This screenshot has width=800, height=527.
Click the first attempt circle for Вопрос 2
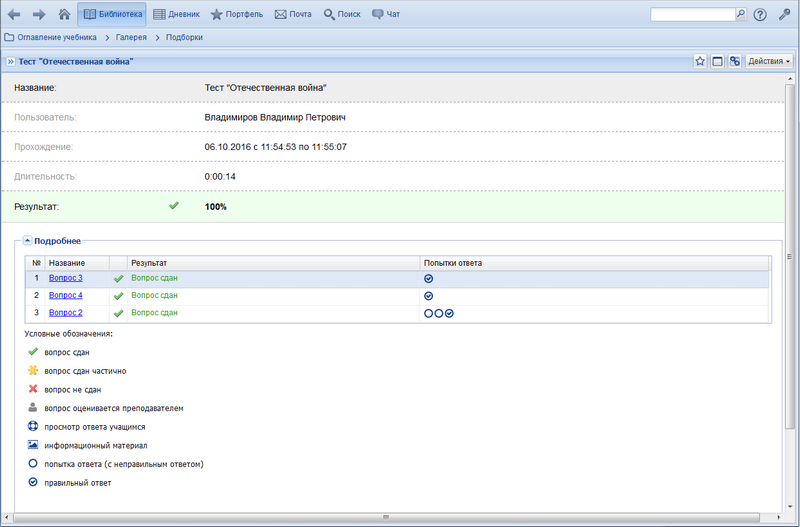point(429,313)
